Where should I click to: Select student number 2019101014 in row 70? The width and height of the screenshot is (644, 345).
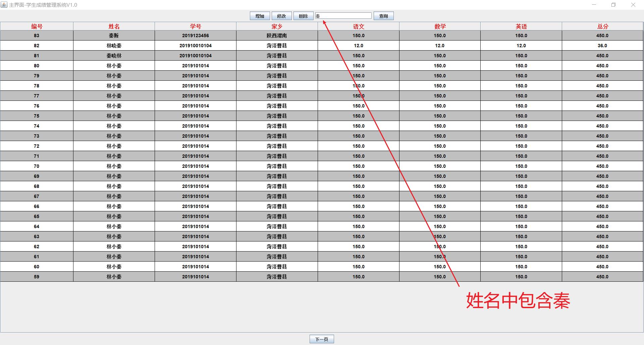pos(196,166)
